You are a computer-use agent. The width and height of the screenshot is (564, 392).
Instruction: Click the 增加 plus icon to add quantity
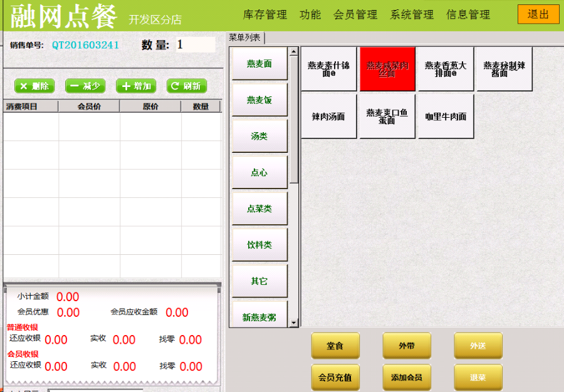(136, 86)
